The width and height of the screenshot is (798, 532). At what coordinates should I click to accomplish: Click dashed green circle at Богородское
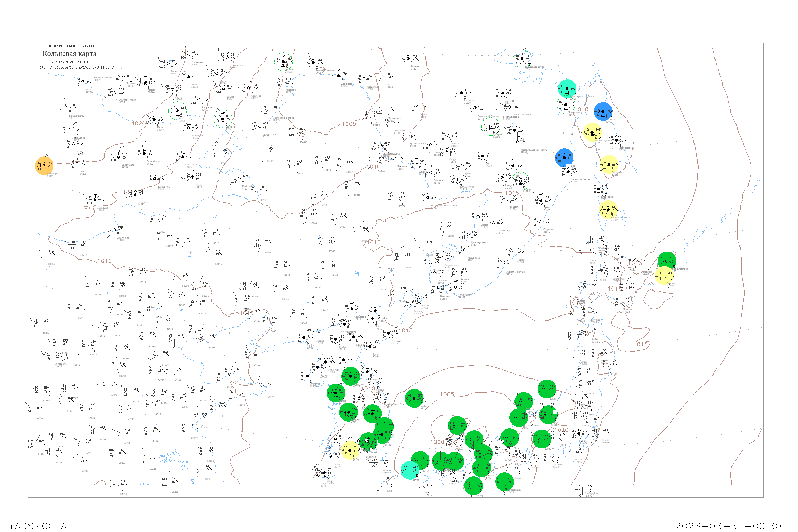click(x=566, y=105)
